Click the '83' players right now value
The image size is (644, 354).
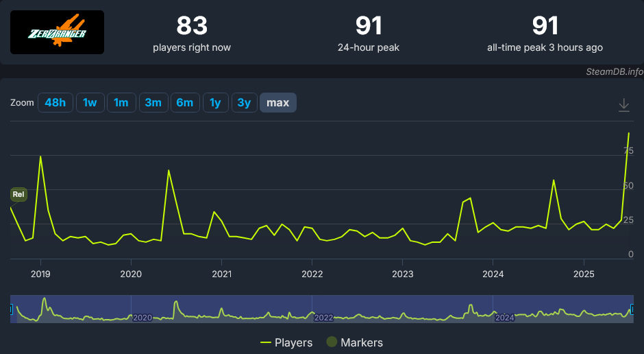[x=192, y=25]
